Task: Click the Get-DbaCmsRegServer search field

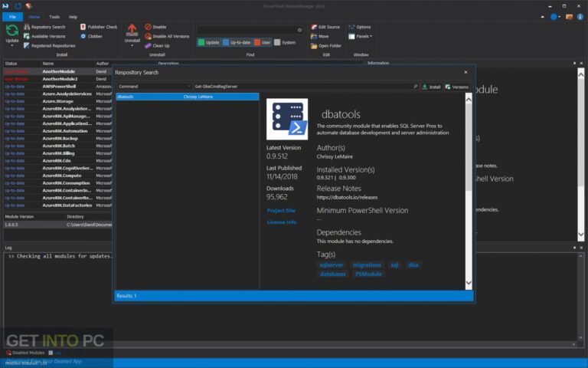Action: (302, 87)
